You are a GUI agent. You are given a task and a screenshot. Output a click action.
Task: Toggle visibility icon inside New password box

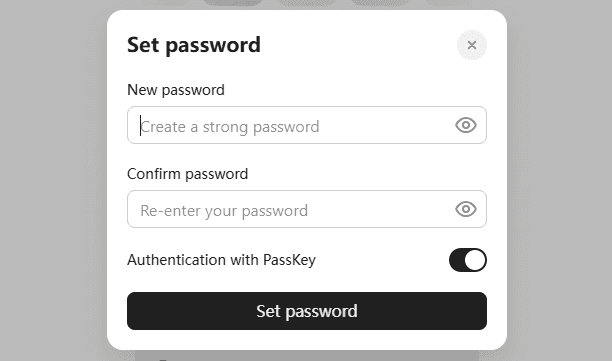[x=466, y=125]
